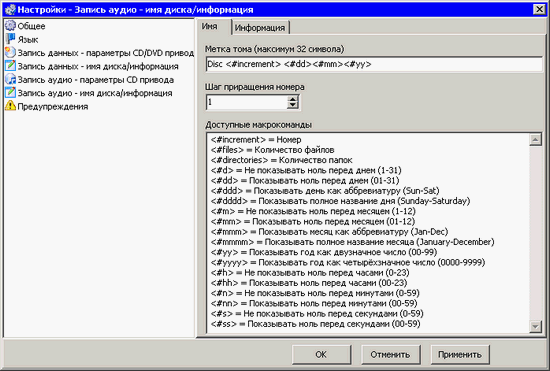550x371 pixels.
Task: Increase the increment step with up arrow
Action: click(x=293, y=99)
